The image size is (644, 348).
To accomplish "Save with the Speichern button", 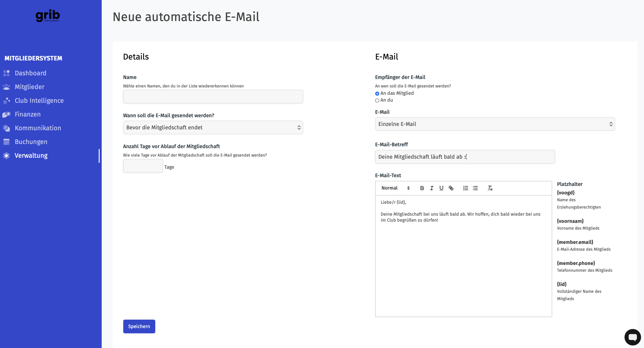I will (x=139, y=326).
